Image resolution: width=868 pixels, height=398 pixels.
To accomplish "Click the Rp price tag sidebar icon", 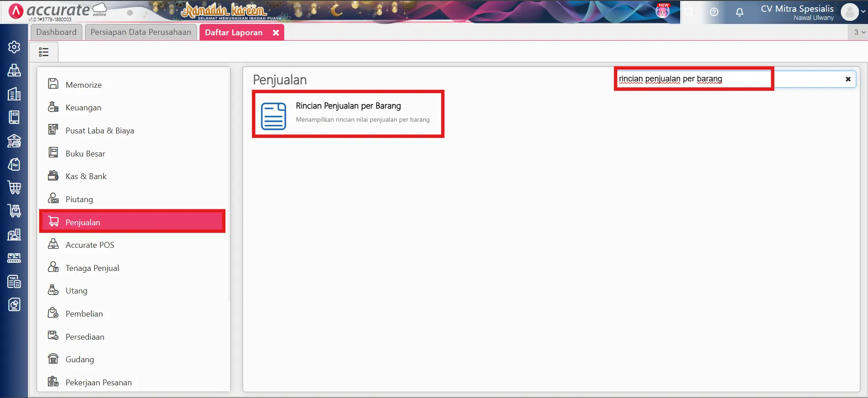I will [x=14, y=164].
